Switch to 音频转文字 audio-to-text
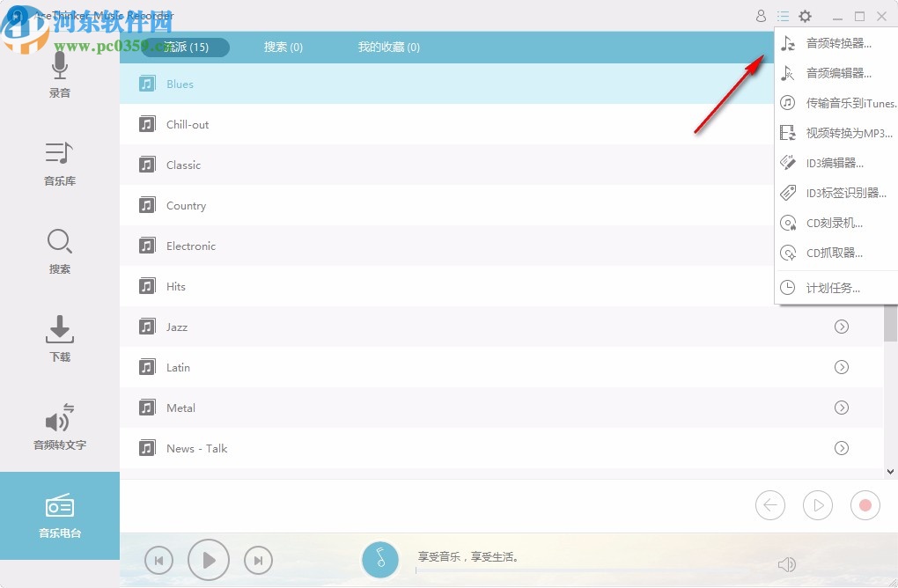The image size is (898, 588). (x=58, y=427)
